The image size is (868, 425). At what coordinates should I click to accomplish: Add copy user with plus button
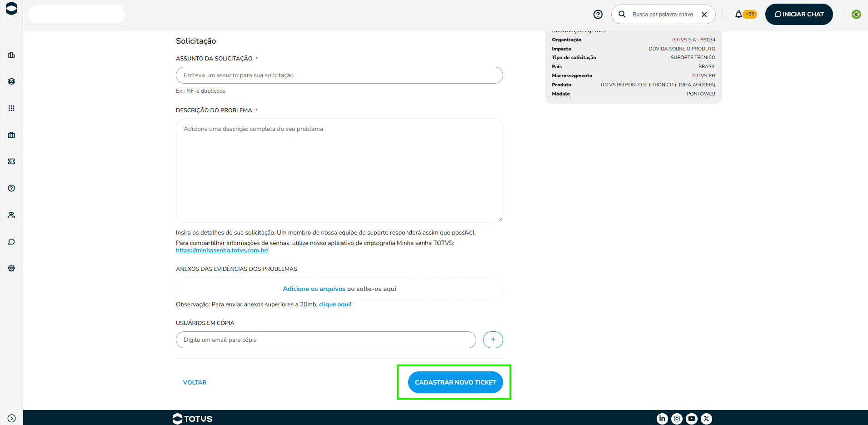[493, 340]
